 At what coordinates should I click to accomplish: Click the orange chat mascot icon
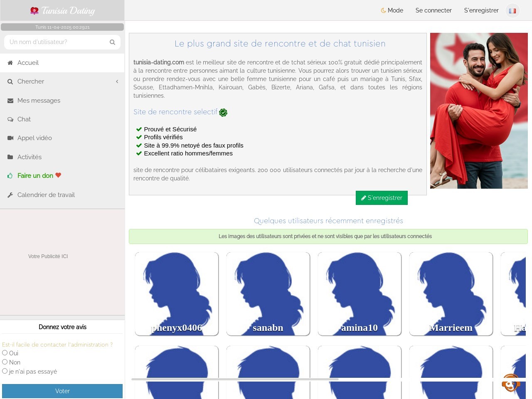point(511,382)
